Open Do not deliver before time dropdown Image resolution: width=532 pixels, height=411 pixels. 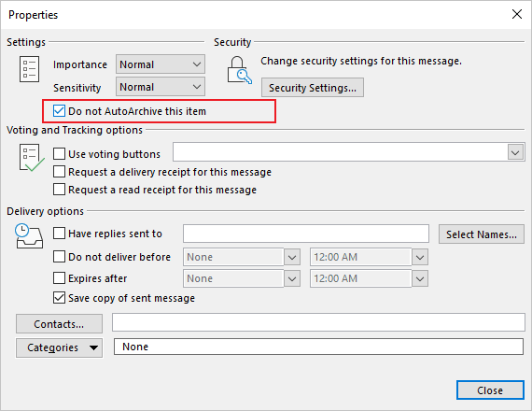tap(420, 257)
